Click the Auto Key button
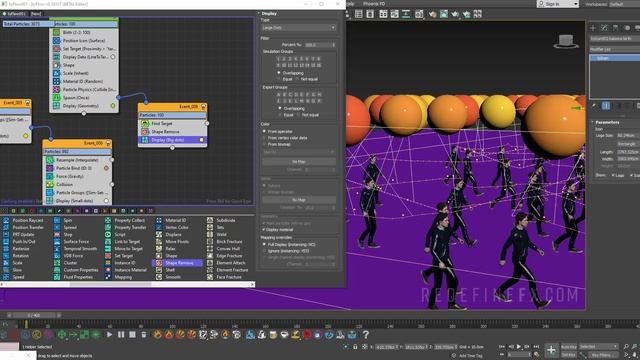This screenshot has width=640, height=360. click(569, 347)
